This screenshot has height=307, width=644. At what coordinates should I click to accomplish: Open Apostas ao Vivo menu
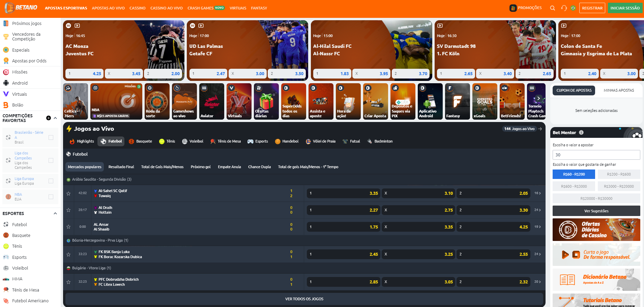[x=108, y=8]
